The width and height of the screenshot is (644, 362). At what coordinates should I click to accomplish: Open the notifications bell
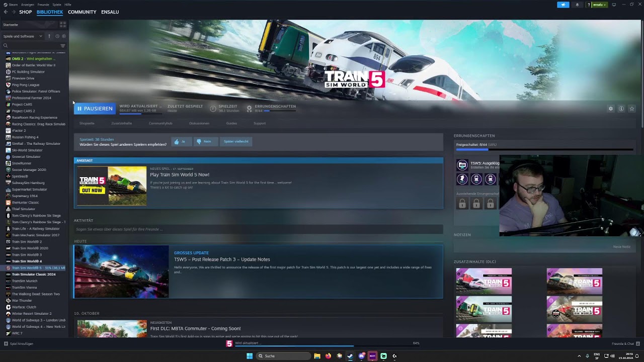577,5
